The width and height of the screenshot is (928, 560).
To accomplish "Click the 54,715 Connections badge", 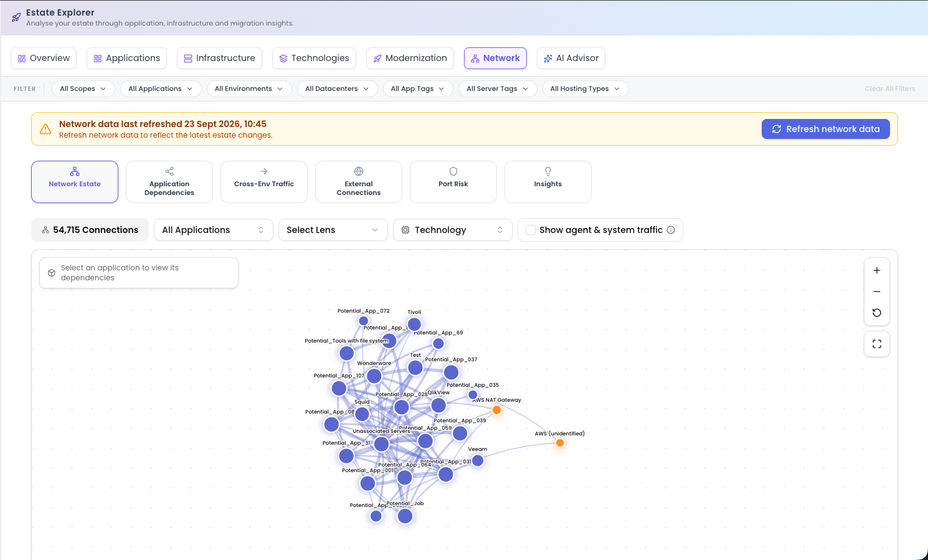I will [x=90, y=230].
